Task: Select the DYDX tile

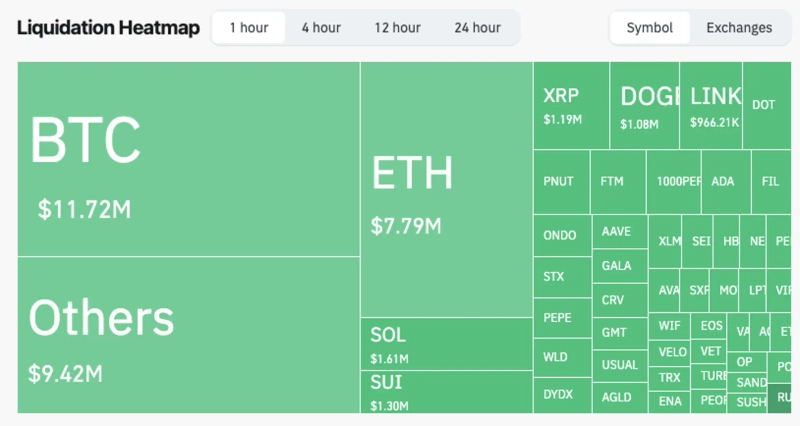Action: click(561, 394)
